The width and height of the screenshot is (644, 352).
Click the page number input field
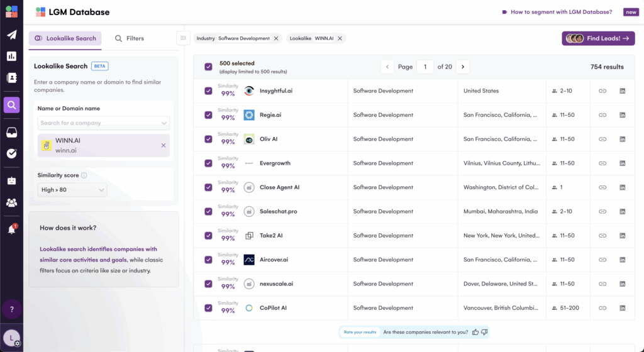click(425, 67)
